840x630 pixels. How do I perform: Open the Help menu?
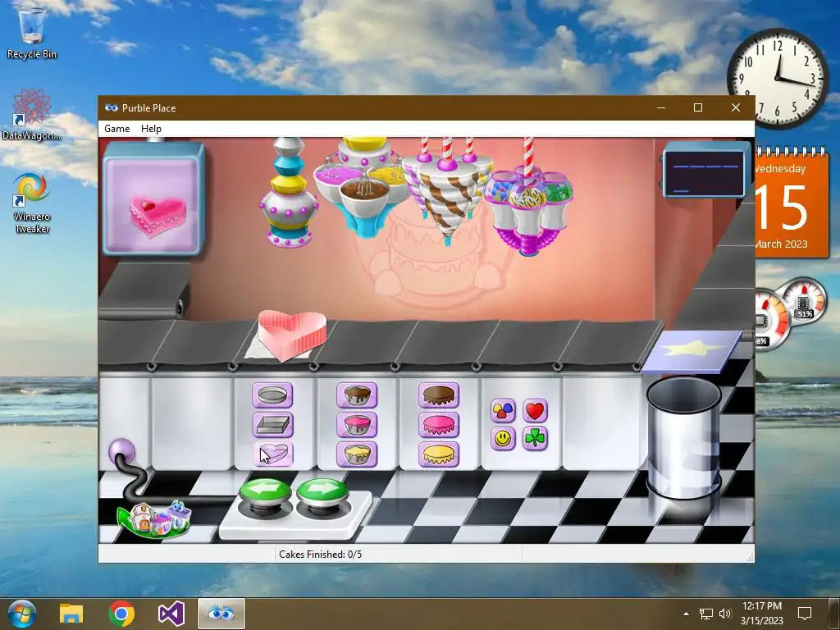coord(151,129)
